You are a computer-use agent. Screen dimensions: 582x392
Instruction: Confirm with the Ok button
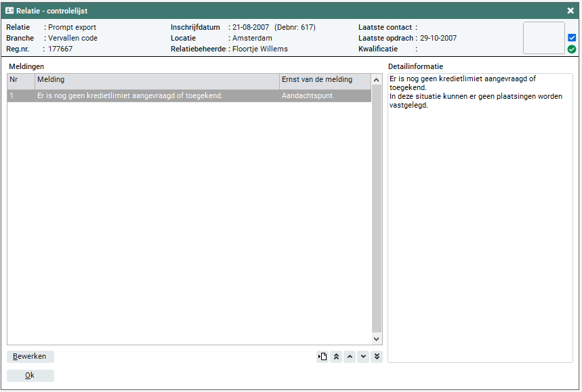30,376
